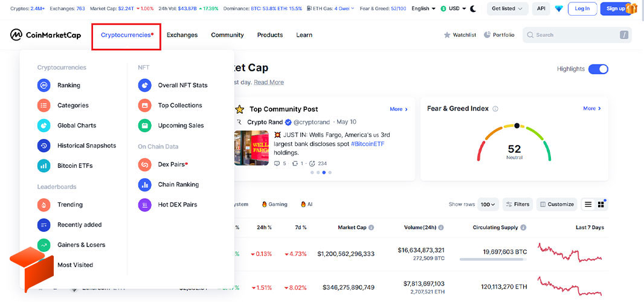The height and width of the screenshot is (302, 644).
Task: Click the Exchanges 763 stat link
Action: pos(67,8)
